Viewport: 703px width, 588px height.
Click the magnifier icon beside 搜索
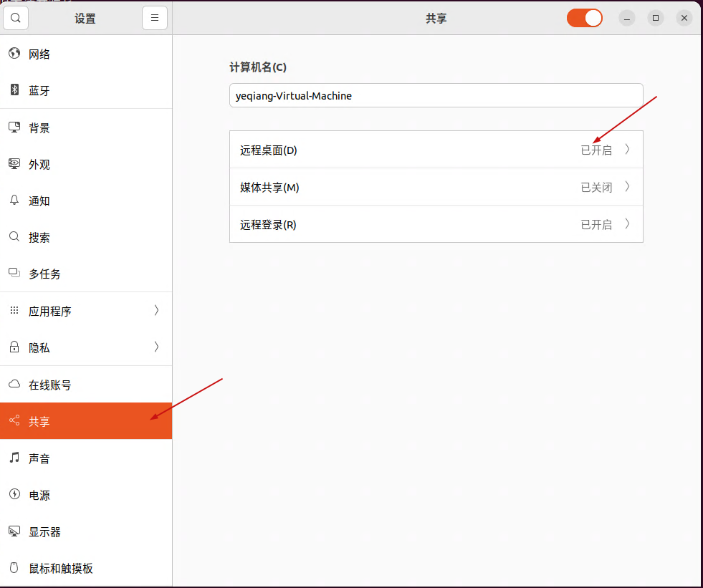[x=14, y=236]
